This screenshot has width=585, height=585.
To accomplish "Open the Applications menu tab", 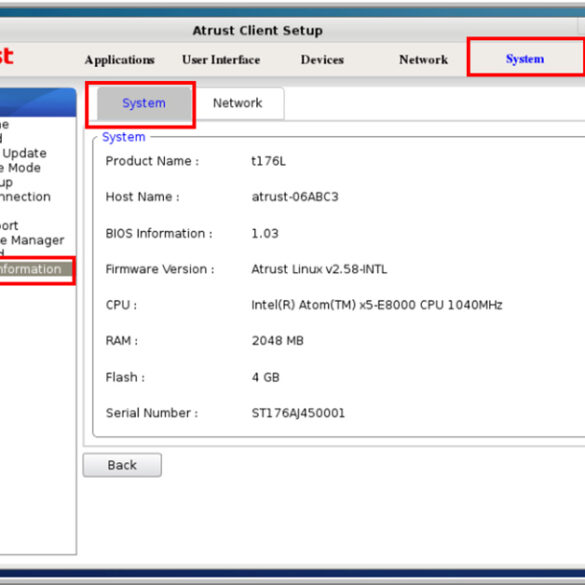I will (119, 60).
